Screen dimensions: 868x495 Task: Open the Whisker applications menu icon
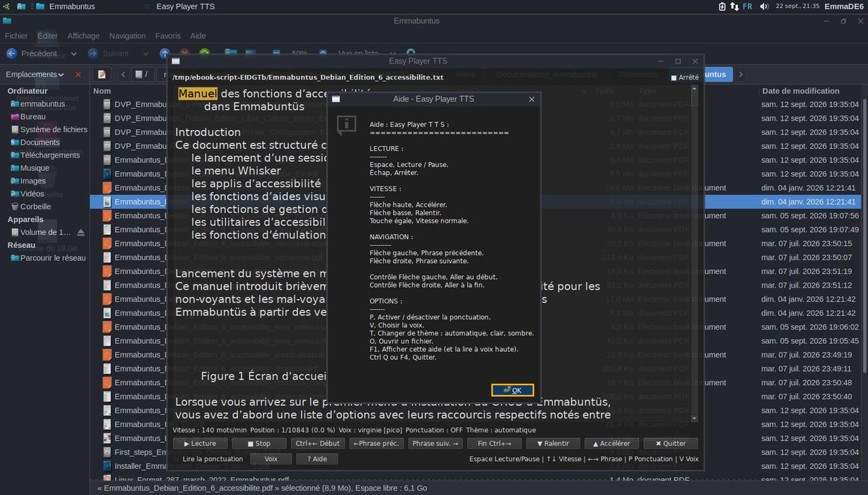coord(6,7)
